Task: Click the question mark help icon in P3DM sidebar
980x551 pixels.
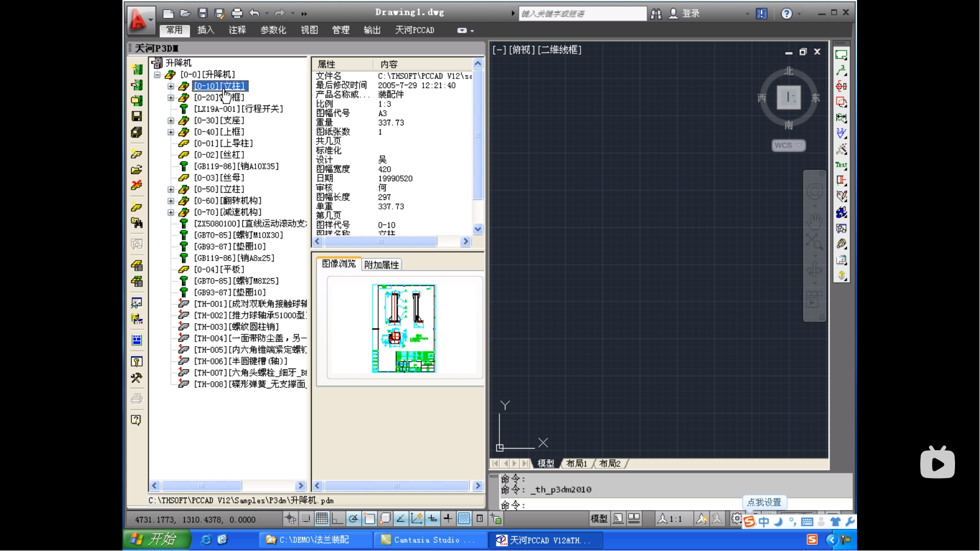Action: 136,420
